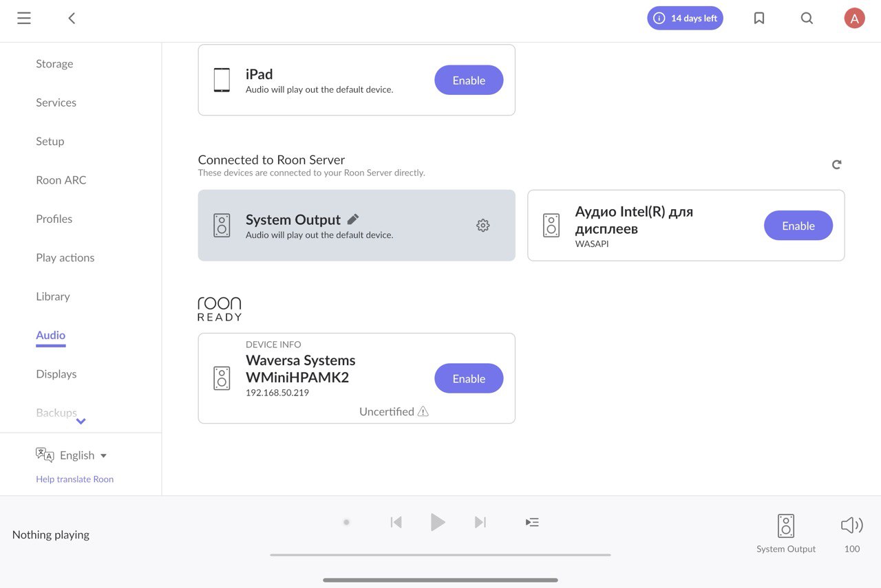Open System Output gear settings
Viewport: 881px width, 588px height.
pos(483,225)
